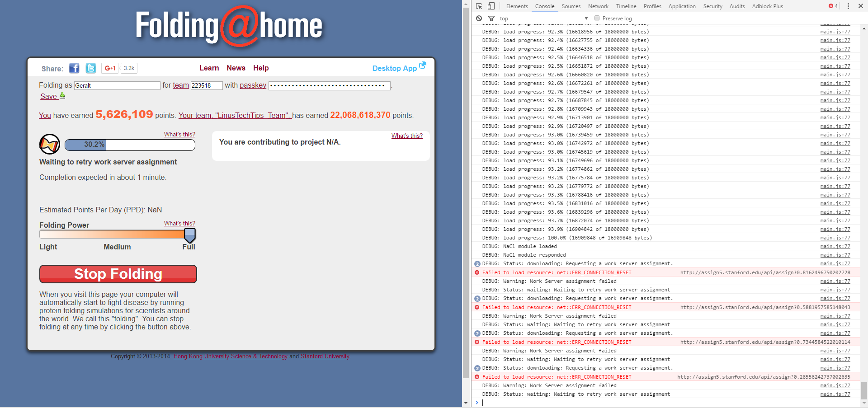The image size is (868, 408).
Task: Open the Help link
Action: (x=261, y=68)
